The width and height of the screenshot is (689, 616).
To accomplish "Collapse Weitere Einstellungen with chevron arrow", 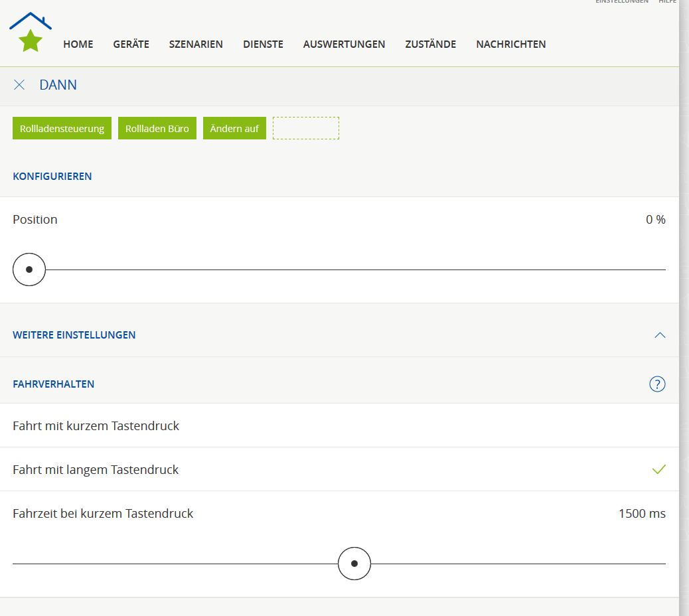I will coord(659,335).
